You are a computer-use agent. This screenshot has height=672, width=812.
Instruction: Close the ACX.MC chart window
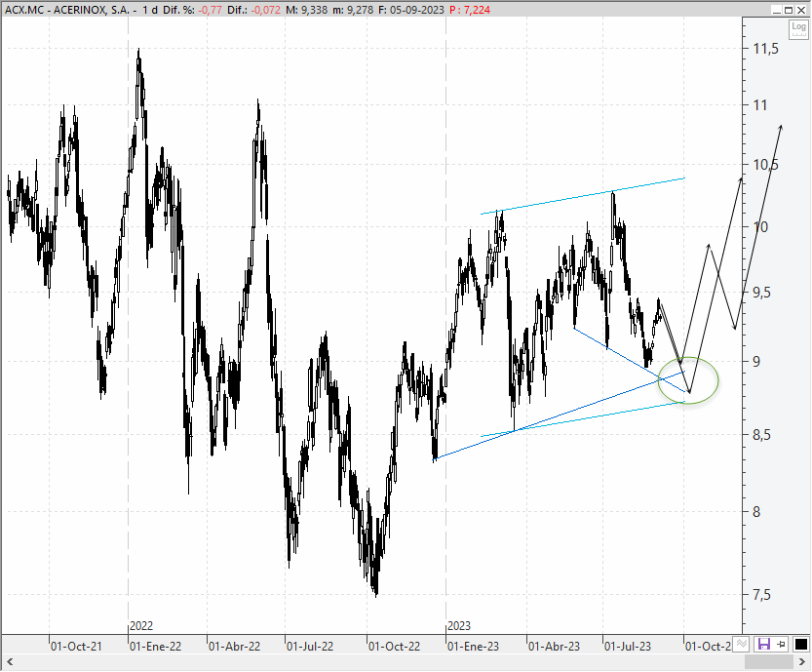coord(800,10)
